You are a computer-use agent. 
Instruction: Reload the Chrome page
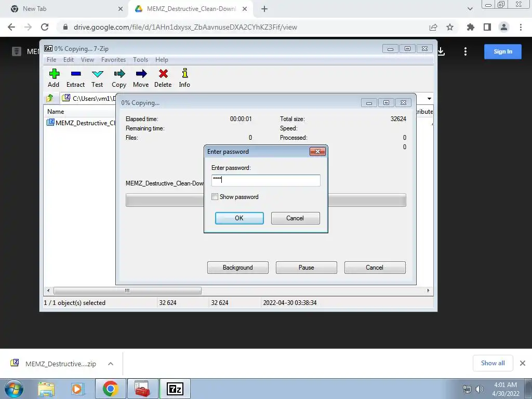(45, 27)
